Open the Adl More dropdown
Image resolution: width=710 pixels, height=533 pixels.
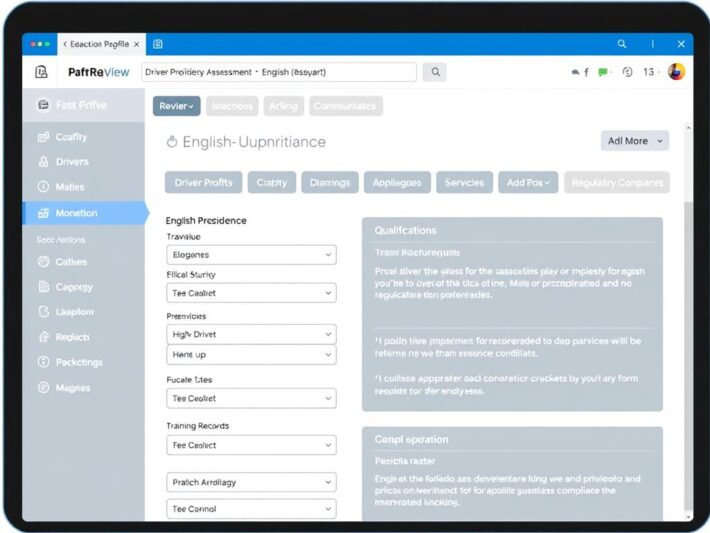(x=635, y=141)
